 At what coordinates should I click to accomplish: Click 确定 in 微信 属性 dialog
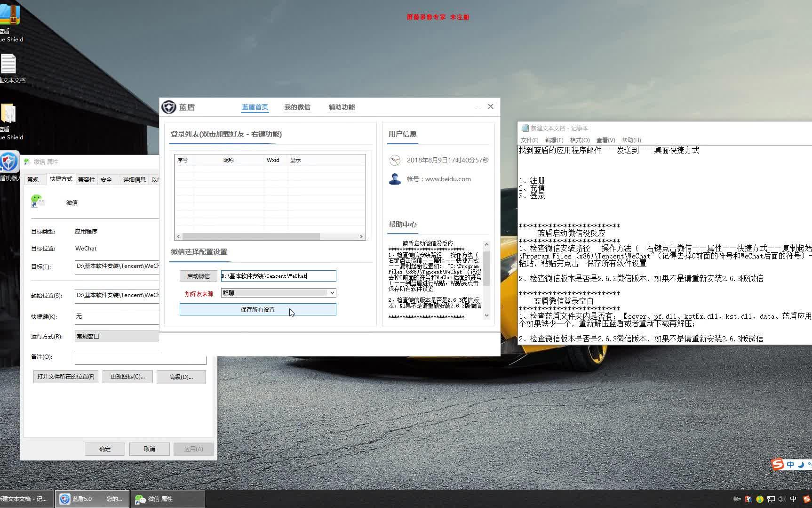(x=105, y=449)
